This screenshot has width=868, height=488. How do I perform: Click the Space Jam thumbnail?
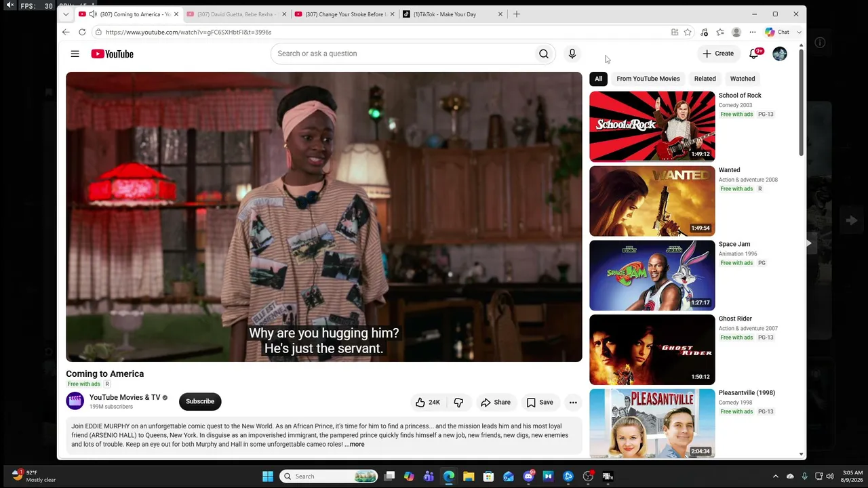coord(652,276)
